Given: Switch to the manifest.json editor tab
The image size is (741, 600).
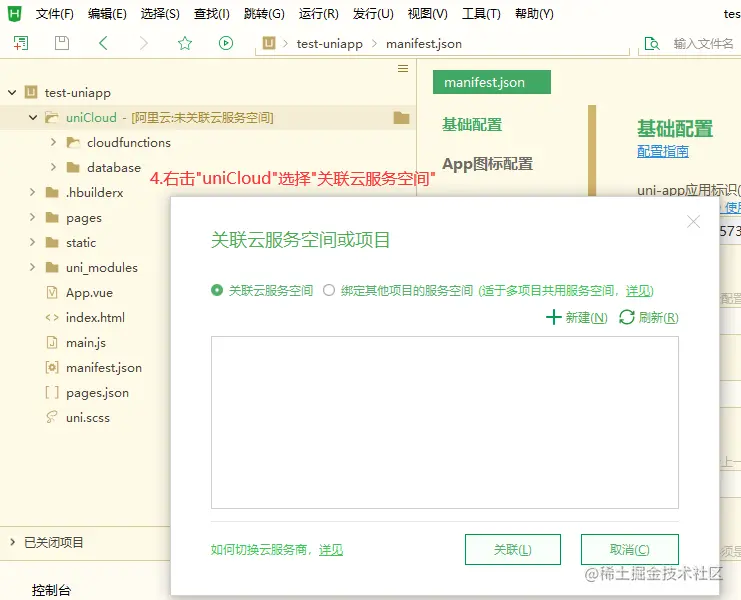Looking at the screenshot, I should pos(491,82).
